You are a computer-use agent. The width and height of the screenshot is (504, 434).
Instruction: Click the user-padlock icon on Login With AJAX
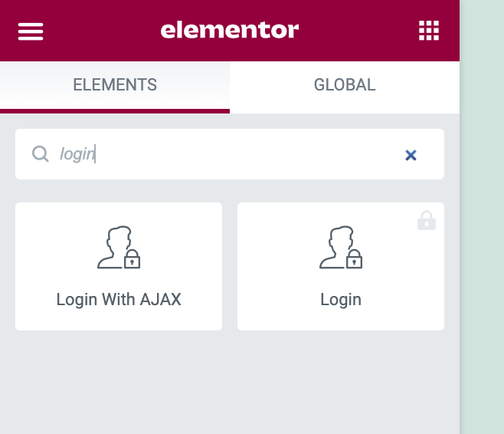pos(119,247)
